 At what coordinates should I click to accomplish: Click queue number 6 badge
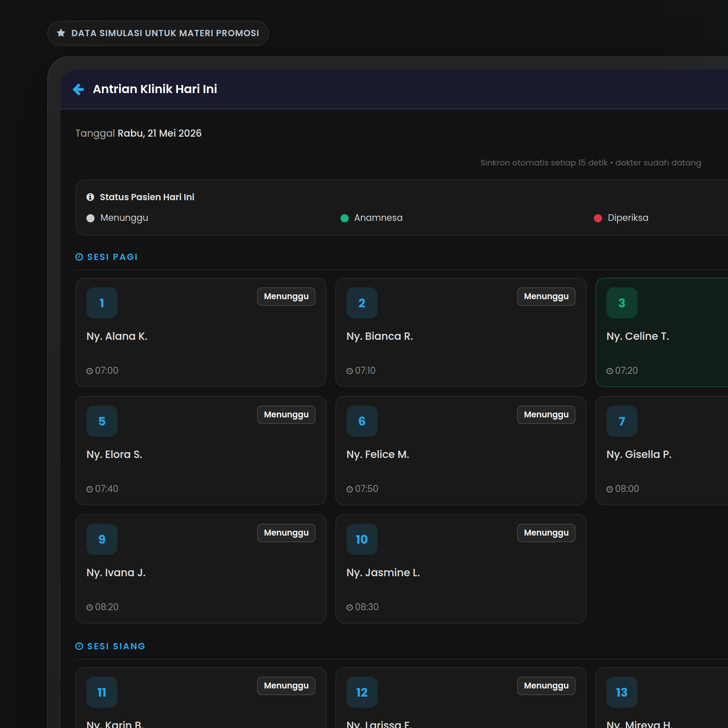(362, 421)
